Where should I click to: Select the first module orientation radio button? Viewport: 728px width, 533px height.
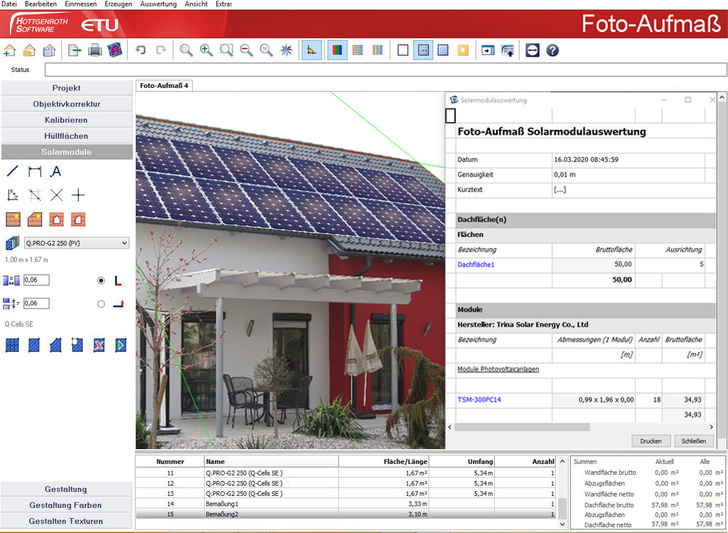click(x=100, y=281)
